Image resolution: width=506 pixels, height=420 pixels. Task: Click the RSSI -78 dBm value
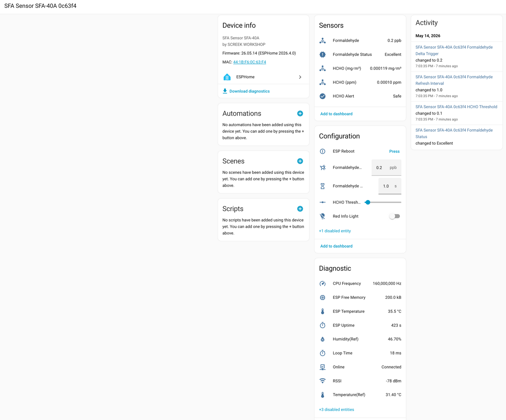pyautogui.click(x=394, y=381)
